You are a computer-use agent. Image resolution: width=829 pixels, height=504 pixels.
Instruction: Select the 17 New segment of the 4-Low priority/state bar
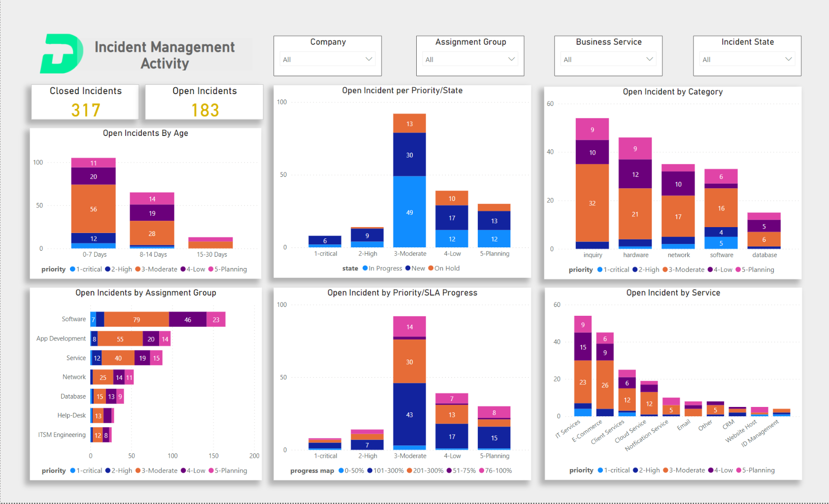[x=452, y=218]
